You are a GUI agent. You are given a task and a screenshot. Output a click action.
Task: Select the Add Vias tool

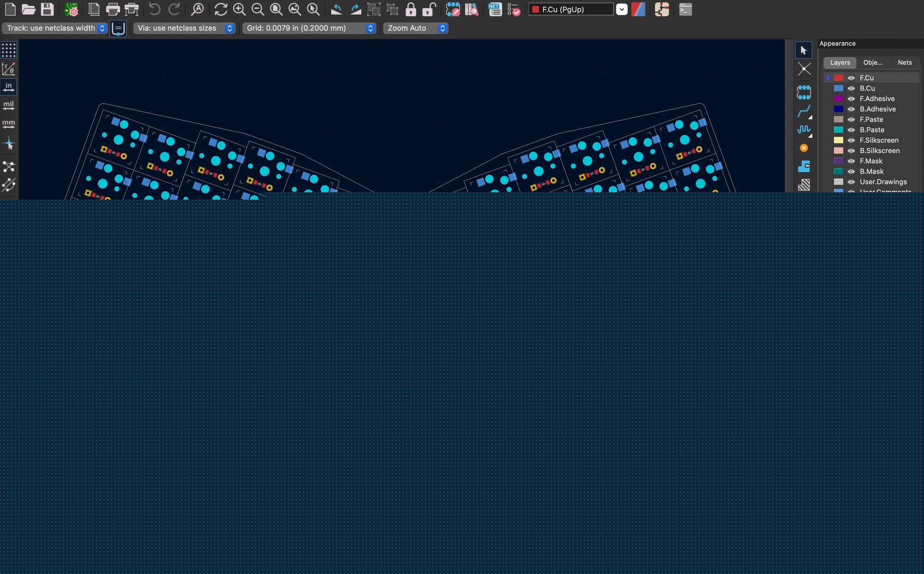804,148
